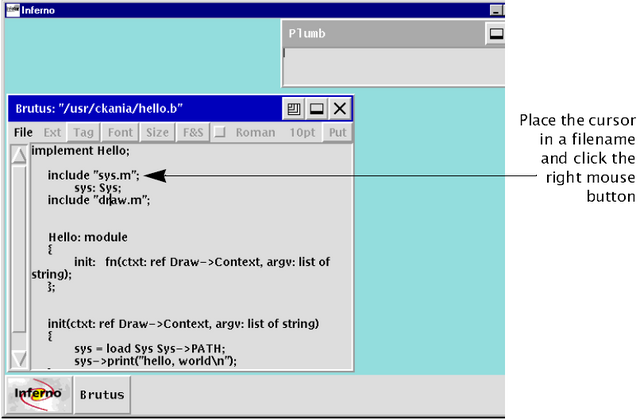
Task: Click the text "draw.m" in the editor
Action: click(120, 200)
